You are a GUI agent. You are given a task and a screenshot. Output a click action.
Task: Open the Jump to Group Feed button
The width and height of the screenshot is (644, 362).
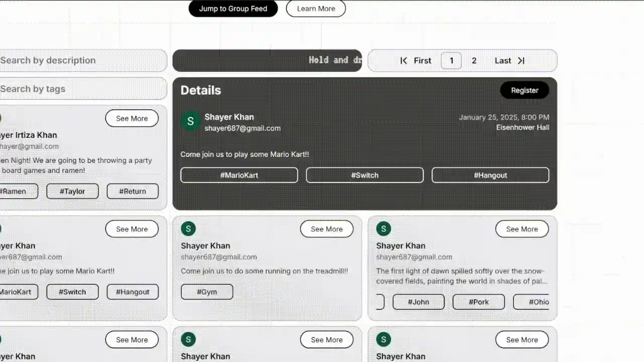coord(233,9)
